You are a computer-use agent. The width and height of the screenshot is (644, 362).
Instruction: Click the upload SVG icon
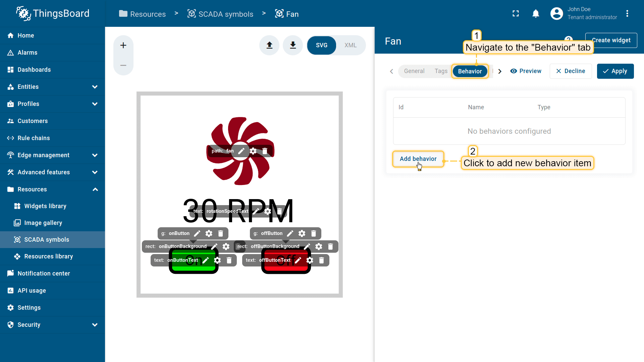point(269,45)
